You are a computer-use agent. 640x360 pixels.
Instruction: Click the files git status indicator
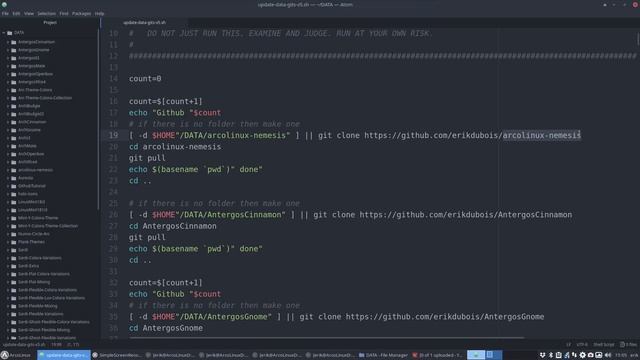click(x=629, y=344)
